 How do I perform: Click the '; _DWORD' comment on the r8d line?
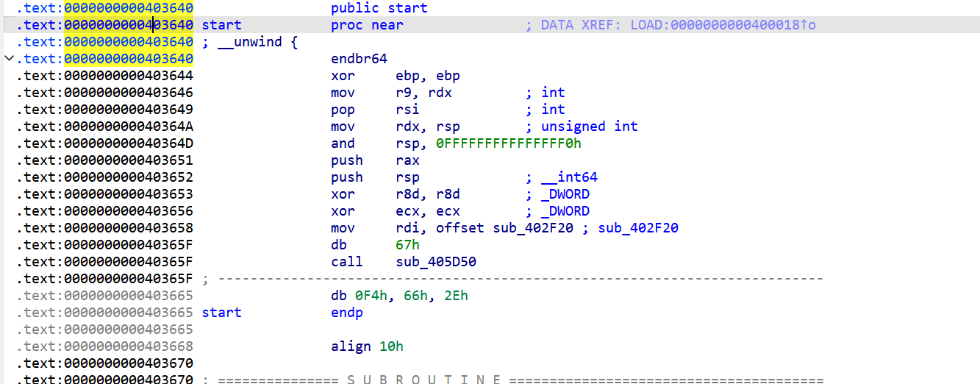point(557,194)
